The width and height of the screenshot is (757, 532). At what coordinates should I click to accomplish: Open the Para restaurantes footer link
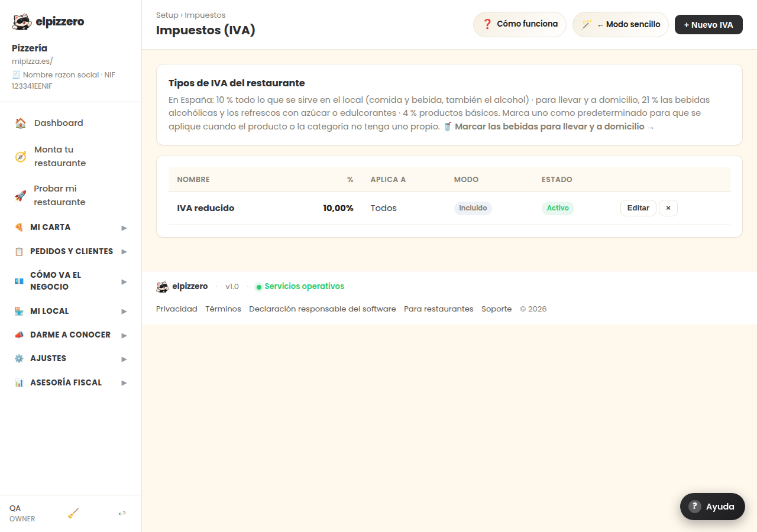coord(439,309)
